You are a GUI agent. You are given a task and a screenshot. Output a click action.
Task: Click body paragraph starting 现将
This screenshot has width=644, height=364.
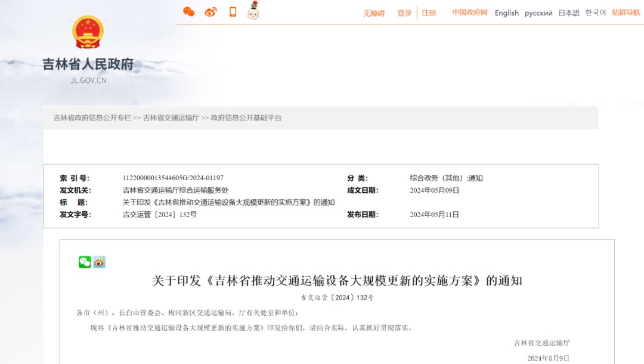point(252,328)
